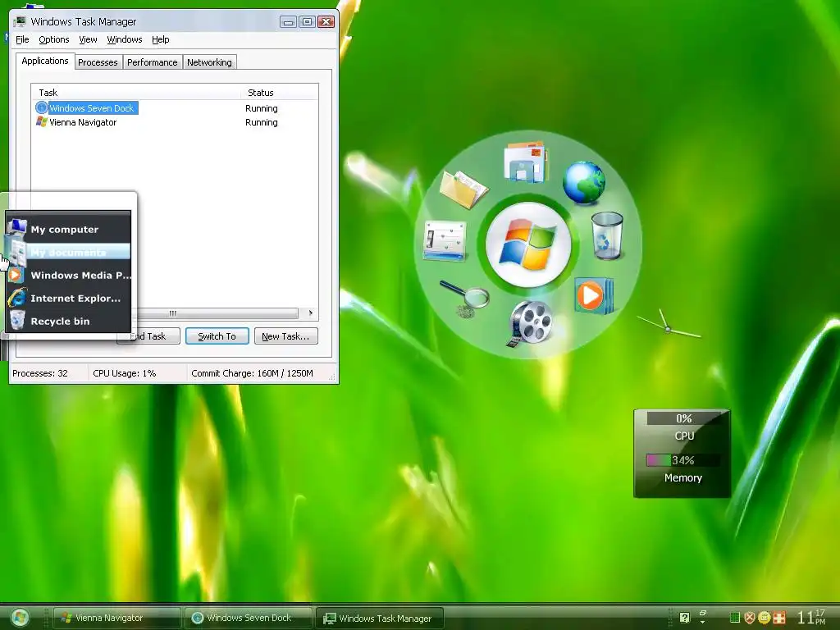
Task: Switch to the Processes tab
Action: click(x=98, y=62)
